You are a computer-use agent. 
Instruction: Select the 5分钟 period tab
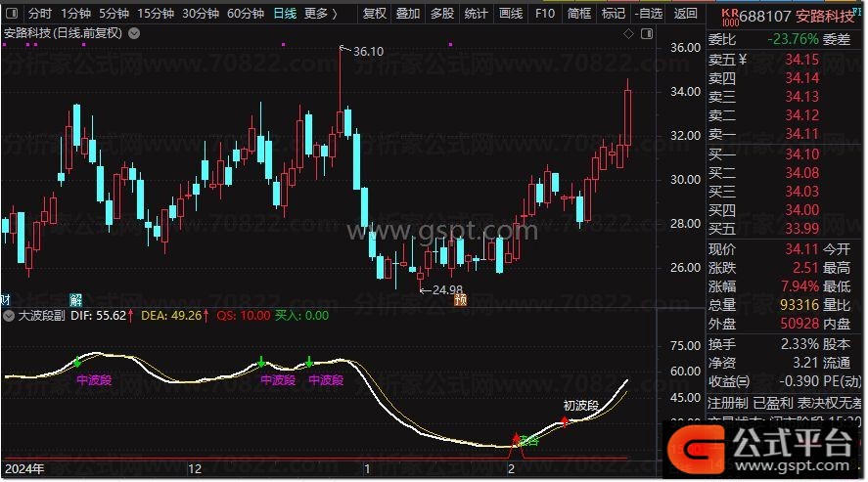[x=114, y=13]
